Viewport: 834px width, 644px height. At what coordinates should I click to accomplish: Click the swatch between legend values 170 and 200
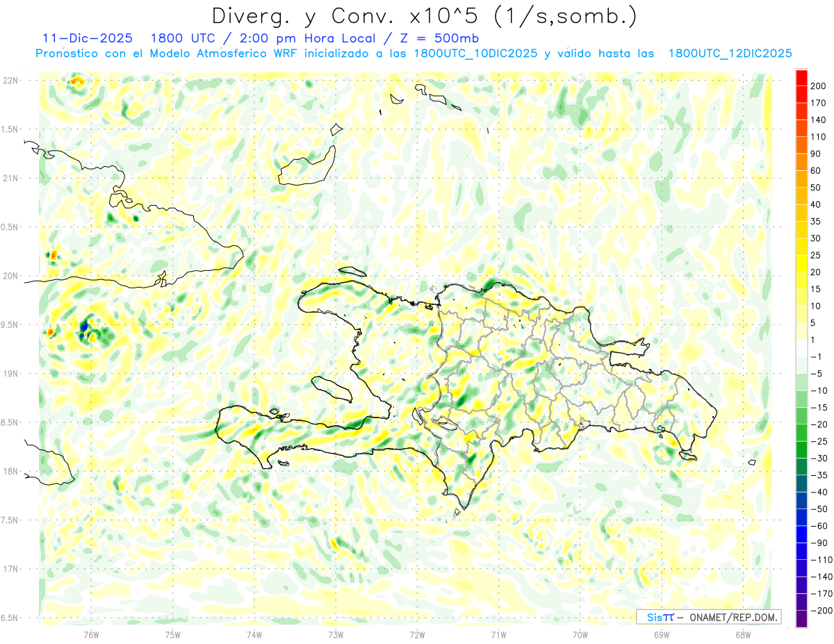(x=802, y=94)
